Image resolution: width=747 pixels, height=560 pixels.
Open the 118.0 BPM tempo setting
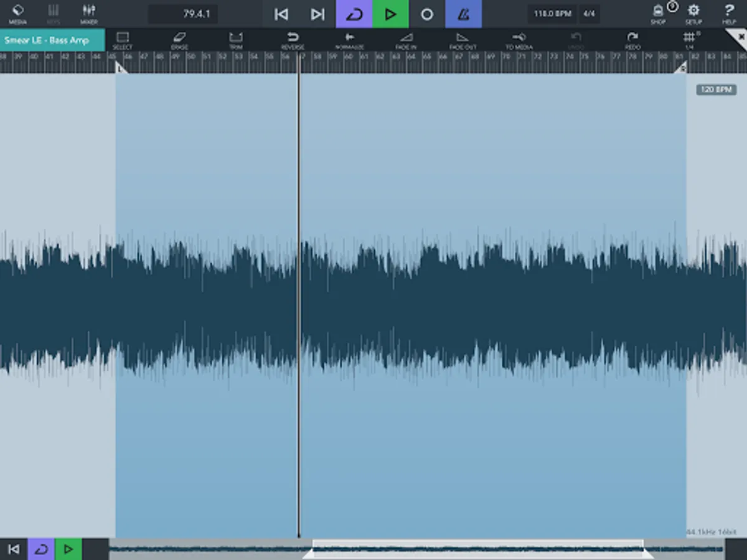click(552, 14)
